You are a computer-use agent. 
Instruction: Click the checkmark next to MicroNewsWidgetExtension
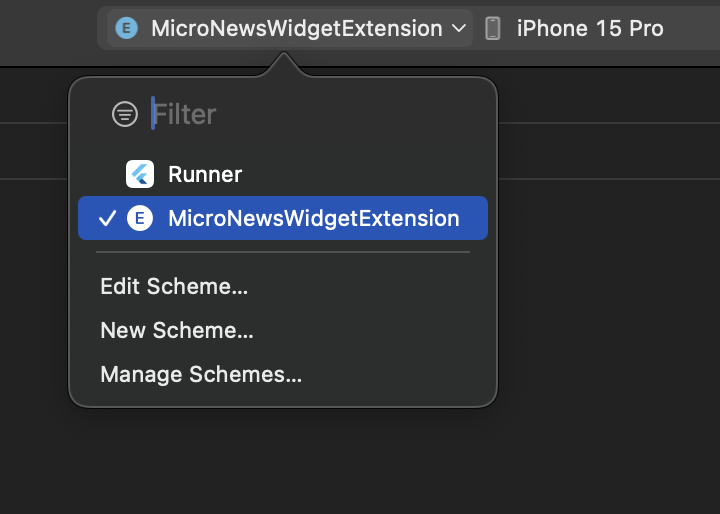pyautogui.click(x=109, y=218)
